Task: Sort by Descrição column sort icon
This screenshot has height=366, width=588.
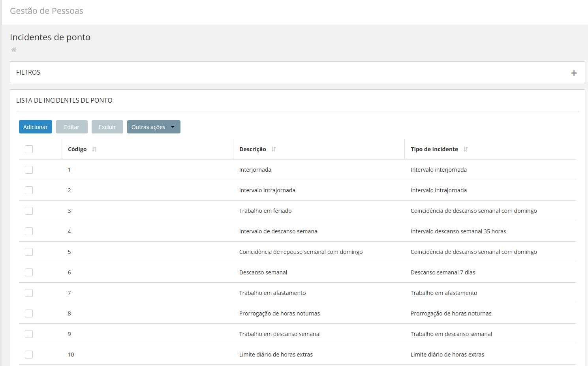Action: pos(274,149)
